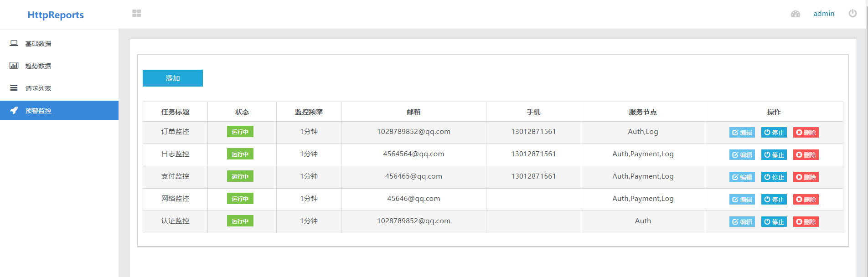The height and width of the screenshot is (277, 868).
Task: Open the admin user link
Action: tap(824, 14)
